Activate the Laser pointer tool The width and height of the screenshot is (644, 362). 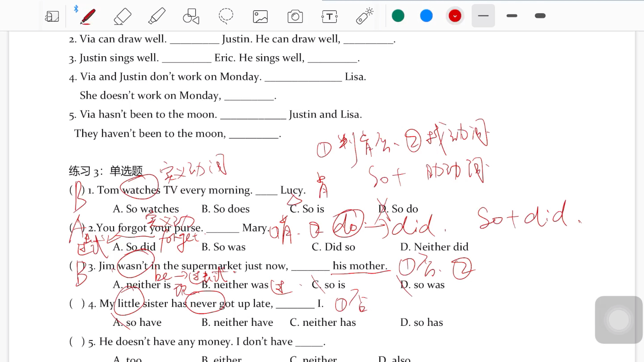tap(364, 16)
